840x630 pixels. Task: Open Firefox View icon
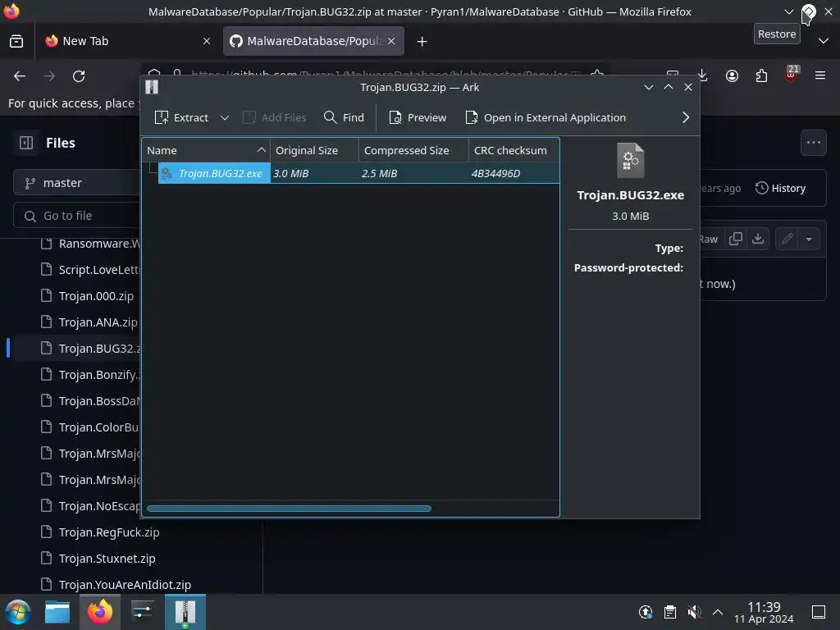tap(16, 41)
